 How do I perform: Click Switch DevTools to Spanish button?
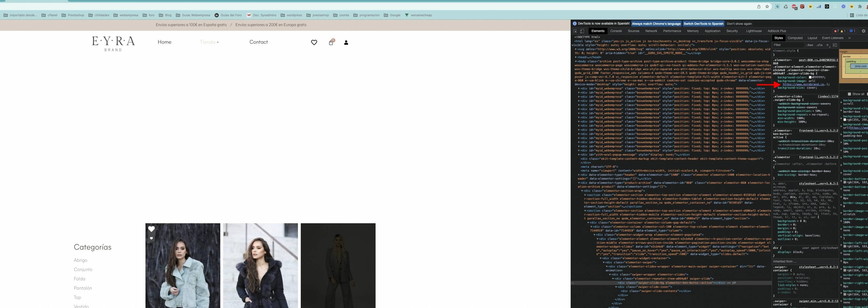pyautogui.click(x=703, y=24)
